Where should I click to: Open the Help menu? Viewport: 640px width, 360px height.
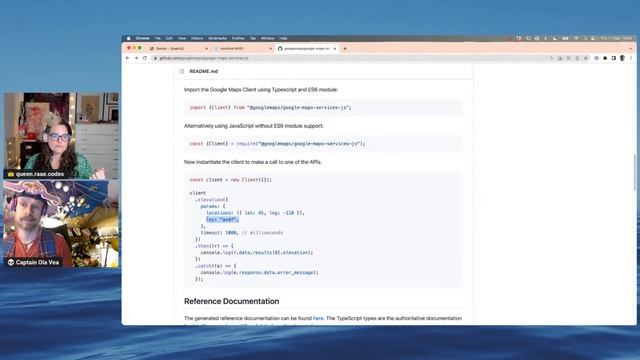click(x=283, y=38)
